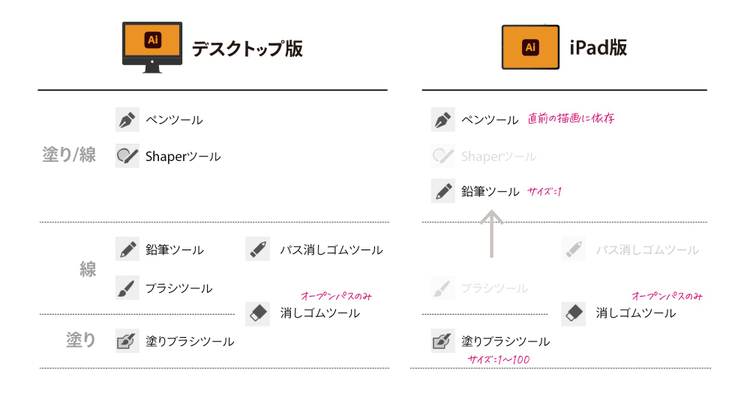The width and height of the screenshot is (750, 400).
Task: Click the desktop monitor Illustrator icon
Action: 153,40
